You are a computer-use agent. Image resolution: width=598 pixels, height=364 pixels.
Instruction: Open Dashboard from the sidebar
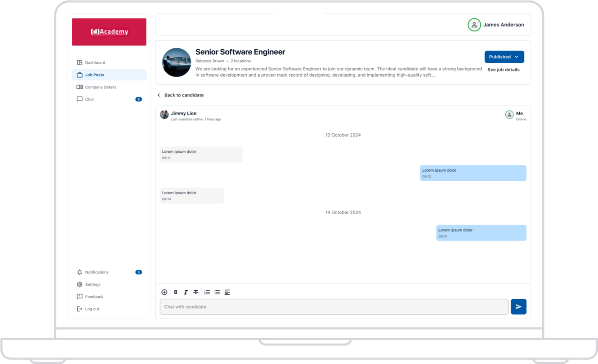tap(95, 63)
